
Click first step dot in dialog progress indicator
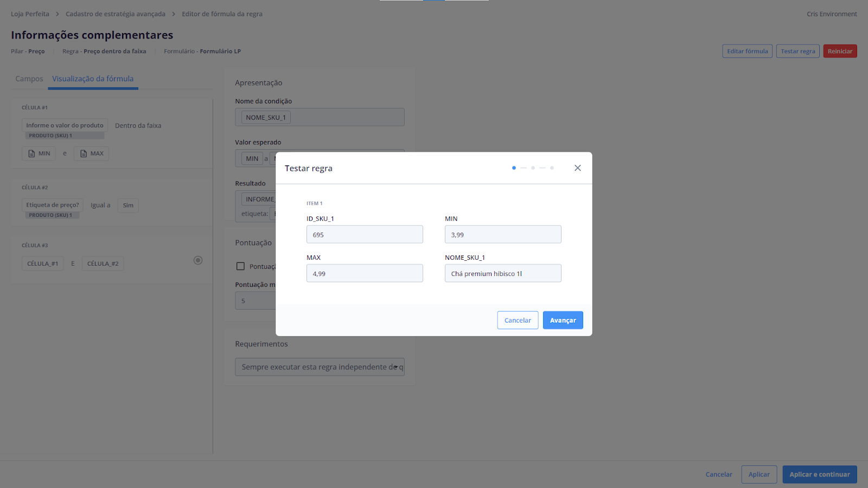point(514,168)
